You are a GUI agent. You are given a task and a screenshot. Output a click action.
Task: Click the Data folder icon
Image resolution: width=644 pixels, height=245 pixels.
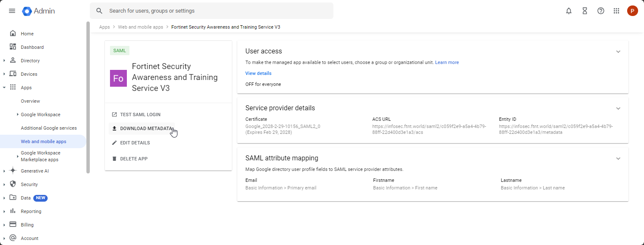(x=13, y=198)
